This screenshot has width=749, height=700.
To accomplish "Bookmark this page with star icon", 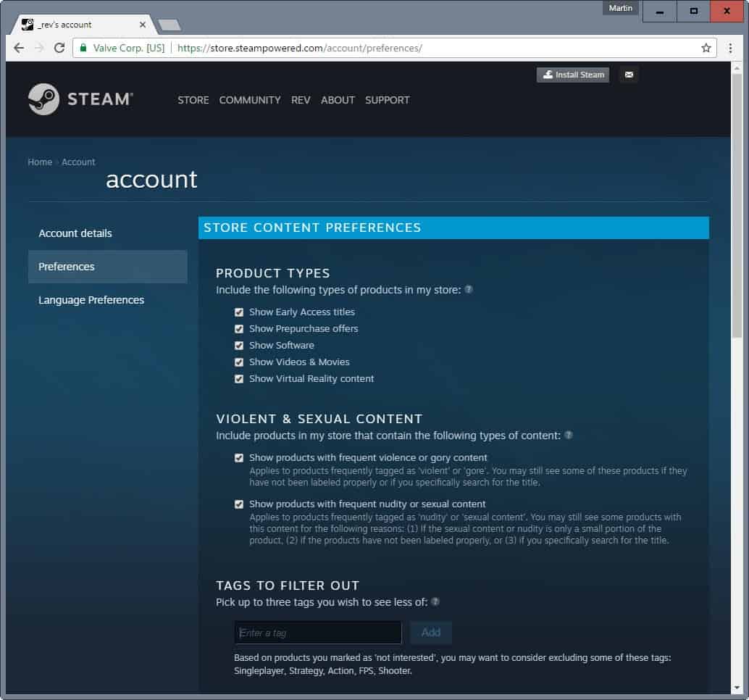I will [x=706, y=48].
